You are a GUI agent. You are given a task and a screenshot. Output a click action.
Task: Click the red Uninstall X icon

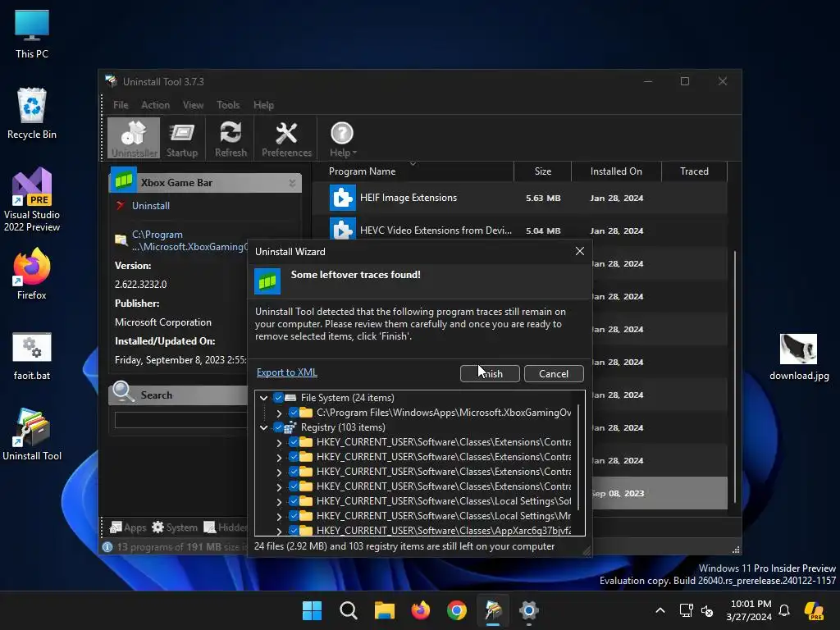121,205
